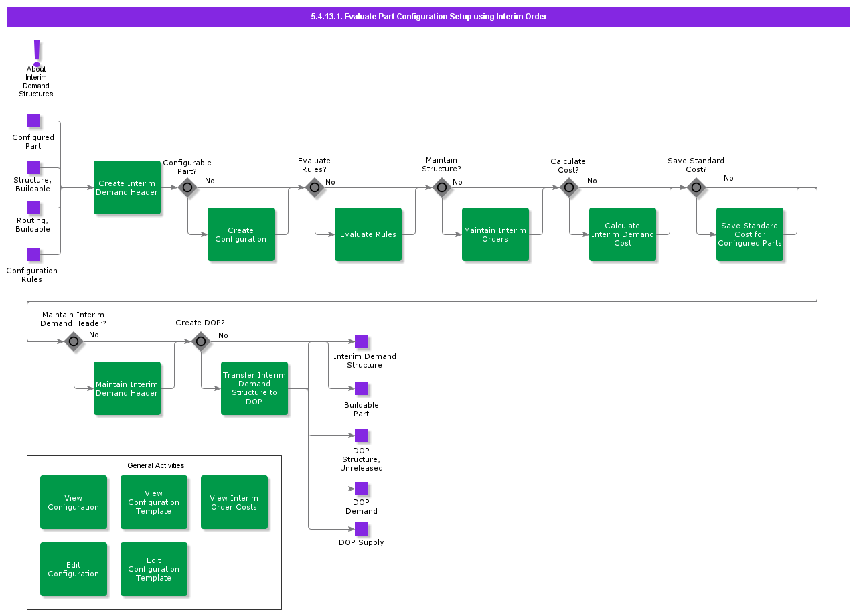Select the Transfer Interim Demand Structure to DOP box
The height and width of the screenshot is (616, 857).
[254, 388]
